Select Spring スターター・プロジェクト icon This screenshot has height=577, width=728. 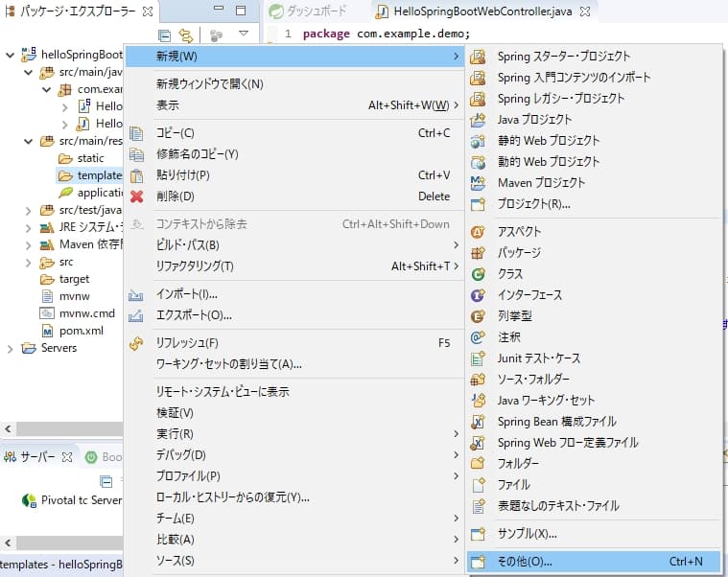coord(478,57)
